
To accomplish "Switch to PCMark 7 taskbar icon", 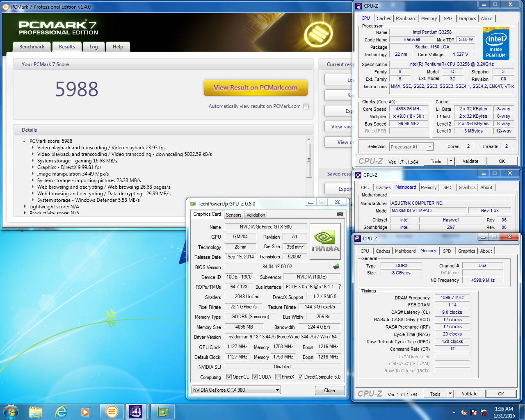I will 112,411.
